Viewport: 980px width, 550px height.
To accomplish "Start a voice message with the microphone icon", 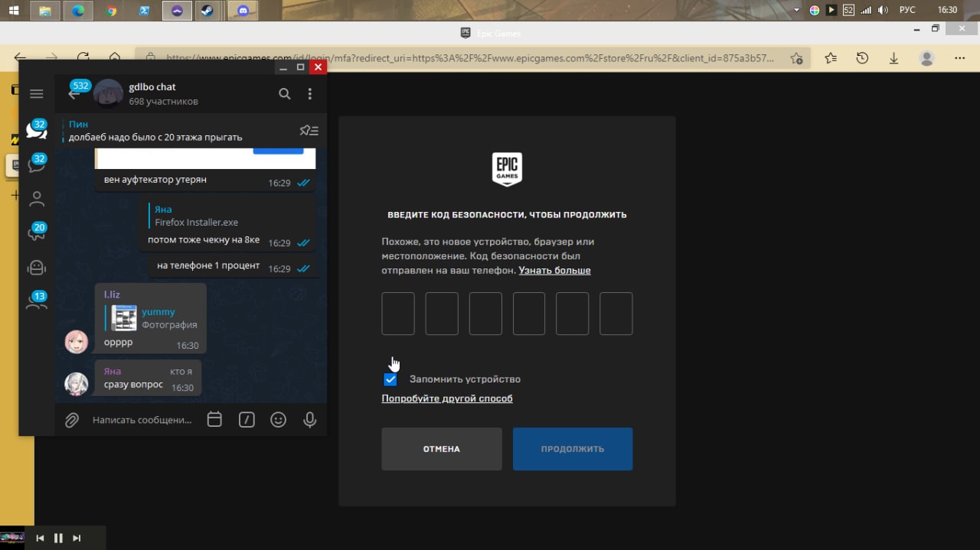I will click(310, 419).
